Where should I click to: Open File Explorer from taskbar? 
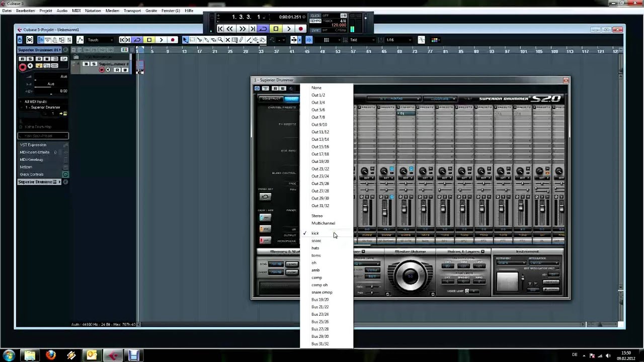tap(30, 355)
